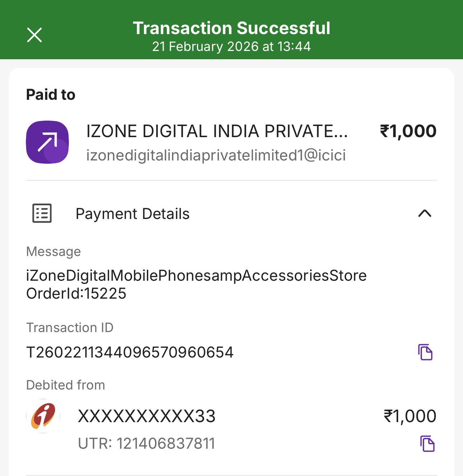Click the Payment Details list icon
The width and height of the screenshot is (463, 476).
tap(42, 214)
